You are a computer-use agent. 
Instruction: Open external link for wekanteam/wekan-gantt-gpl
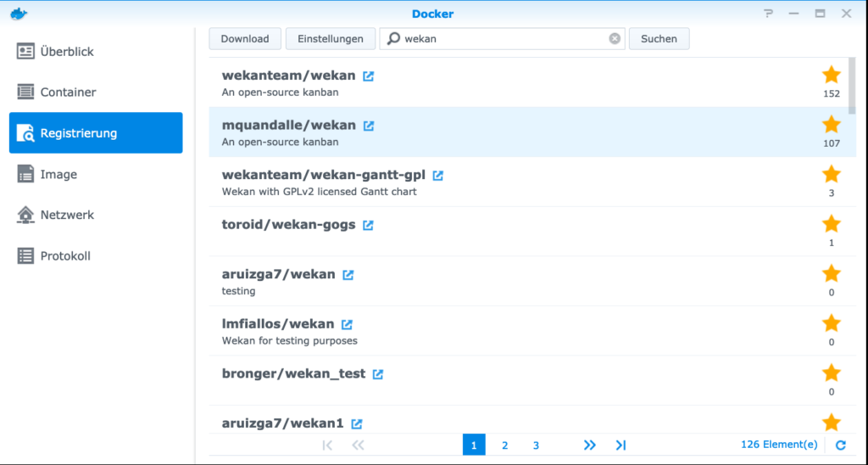[x=438, y=176]
